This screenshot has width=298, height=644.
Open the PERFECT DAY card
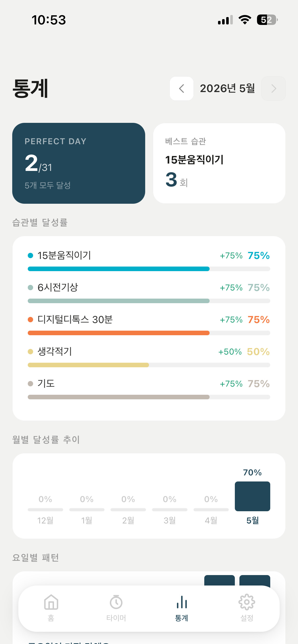79,163
